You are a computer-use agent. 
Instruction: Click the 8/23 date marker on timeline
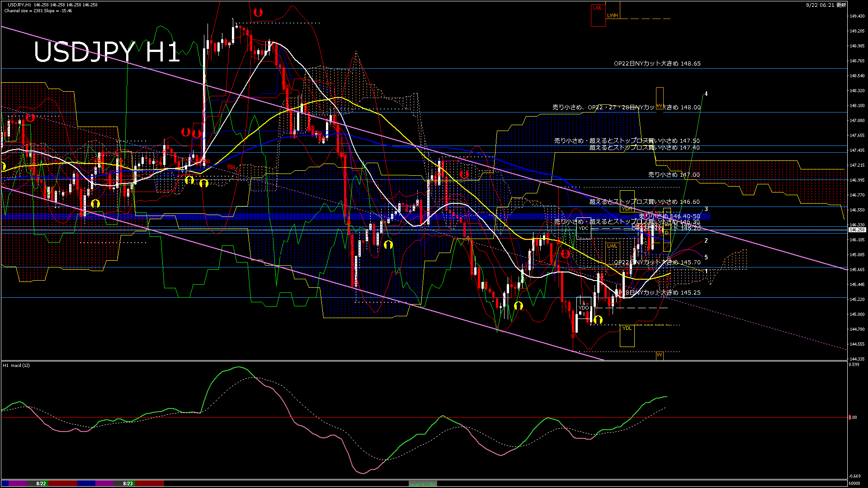(x=128, y=483)
